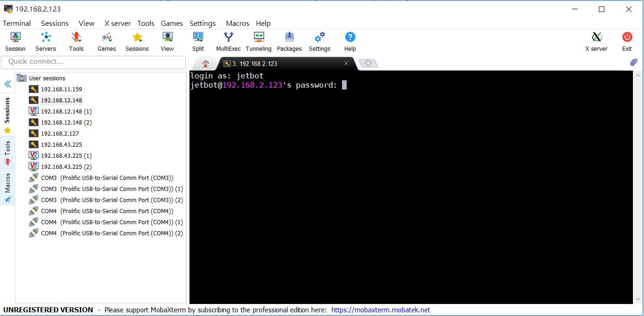The height and width of the screenshot is (316, 644).
Task: Open the X server menu
Action: click(118, 24)
